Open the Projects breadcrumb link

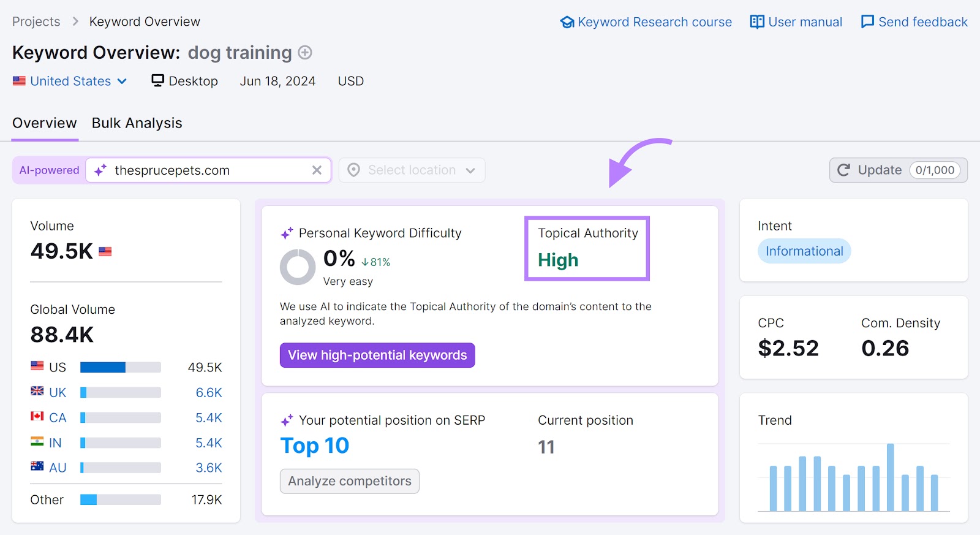coord(36,21)
